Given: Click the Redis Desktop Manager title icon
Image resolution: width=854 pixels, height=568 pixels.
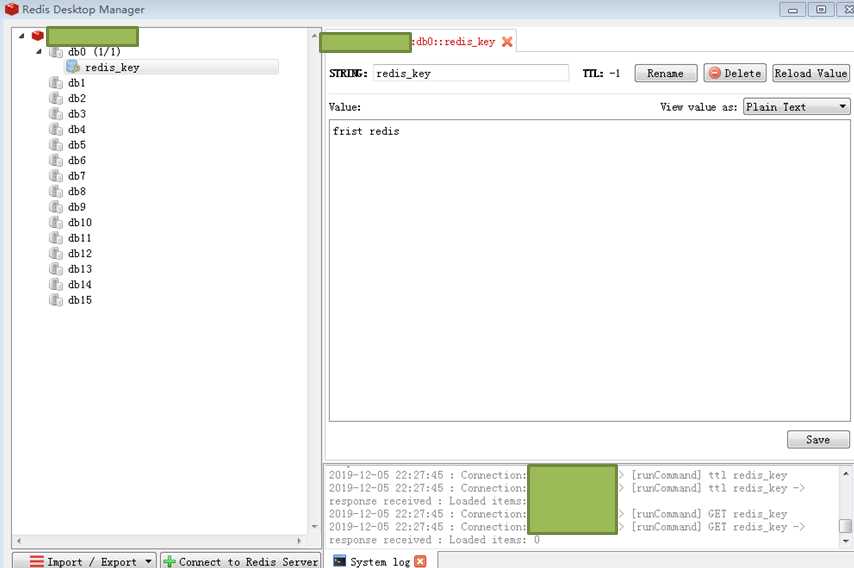Looking at the screenshot, I should [x=11, y=9].
